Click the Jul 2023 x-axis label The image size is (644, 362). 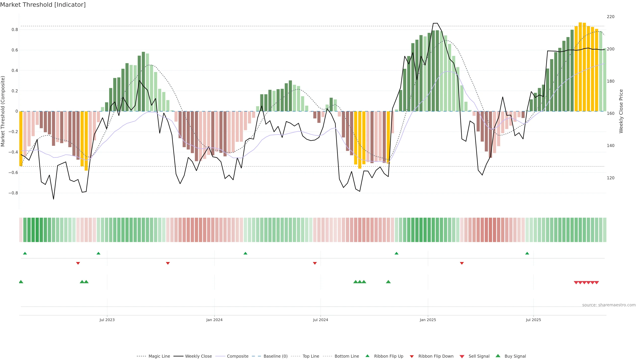[107, 320]
